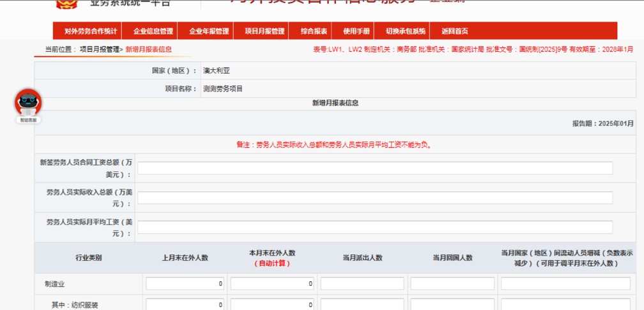Click 制造业 当月回国人数 field
The height and width of the screenshot is (310, 644).
(x=452, y=283)
